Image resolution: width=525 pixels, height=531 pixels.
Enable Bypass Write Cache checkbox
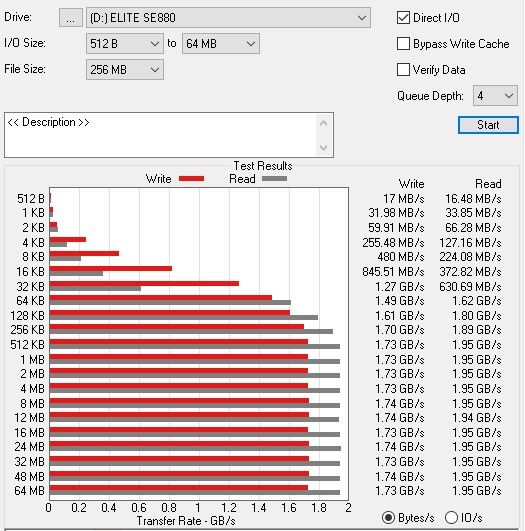tap(403, 44)
